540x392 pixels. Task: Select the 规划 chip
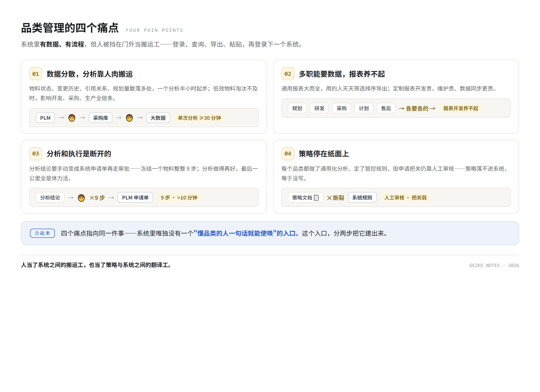click(297, 108)
